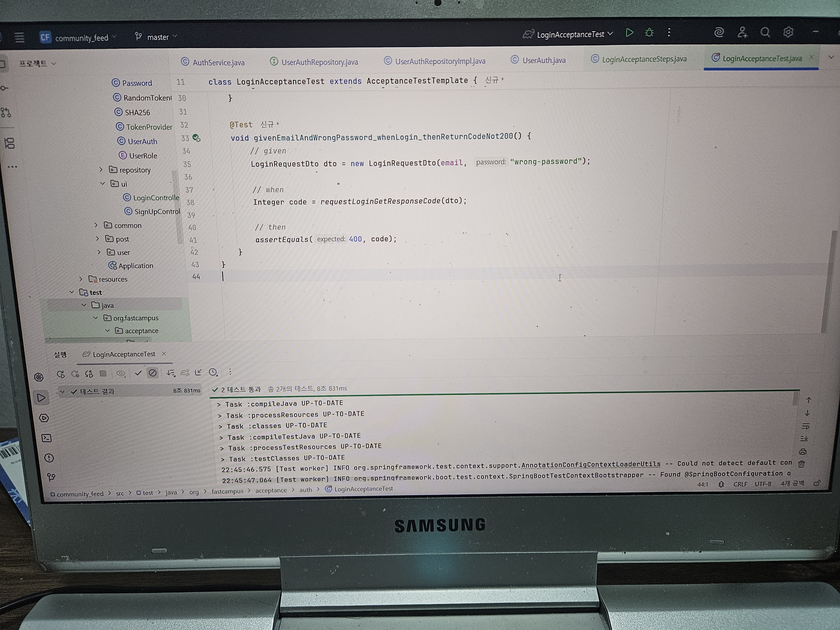The height and width of the screenshot is (630, 840).
Task: Open the main hamburger menu
Action: 20,38
